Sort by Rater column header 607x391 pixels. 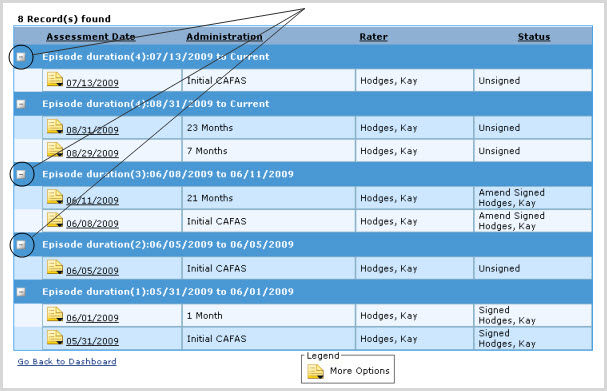pyautogui.click(x=373, y=37)
